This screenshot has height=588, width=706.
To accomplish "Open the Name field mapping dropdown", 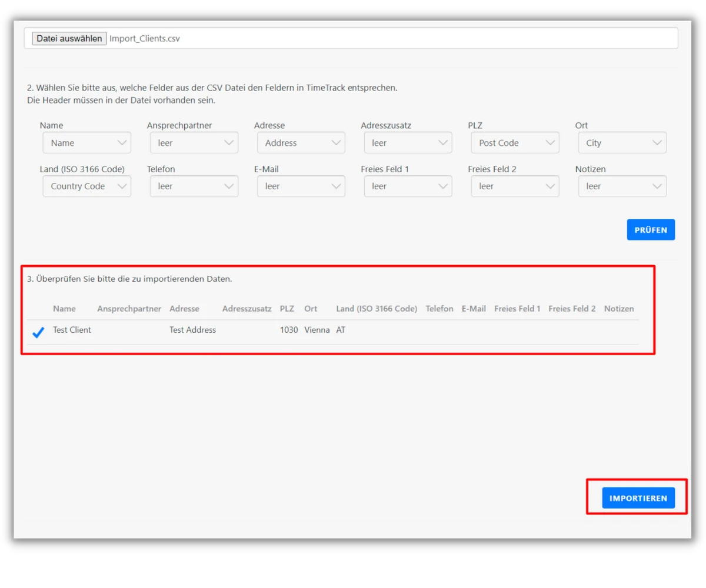I will pos(86,142).
